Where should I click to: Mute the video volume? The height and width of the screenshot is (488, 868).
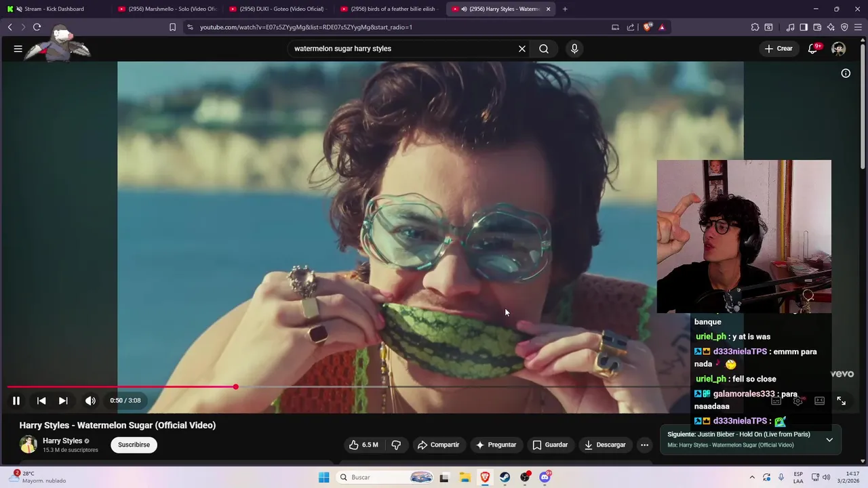tap(90, 401)
